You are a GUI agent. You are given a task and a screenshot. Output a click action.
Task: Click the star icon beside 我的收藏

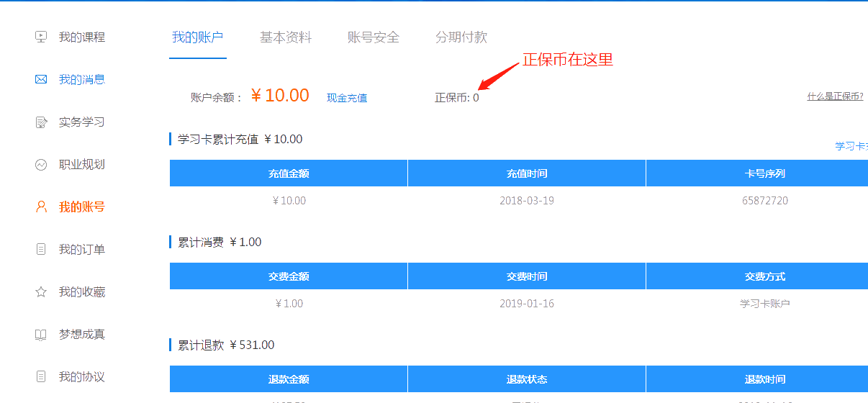(41, 292)
